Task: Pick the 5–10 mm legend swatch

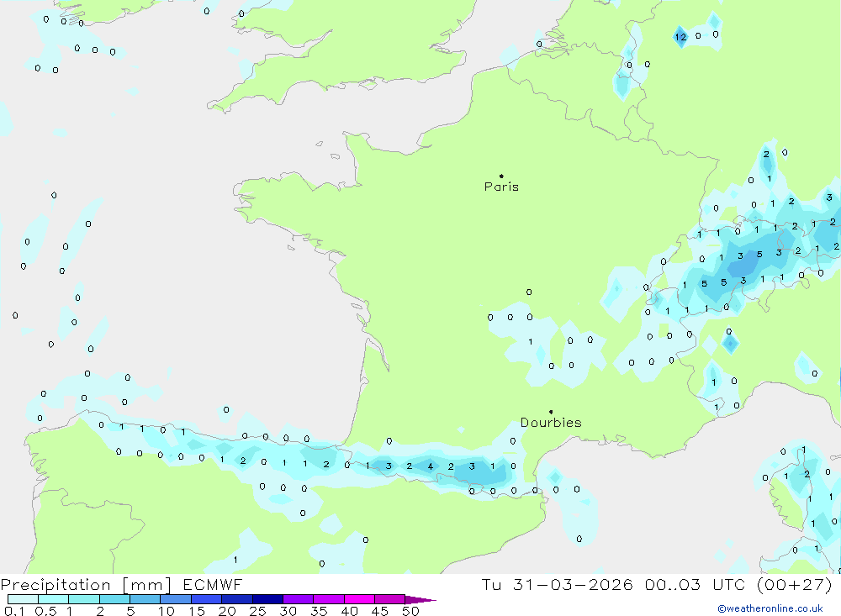Action: pos(145,599)
